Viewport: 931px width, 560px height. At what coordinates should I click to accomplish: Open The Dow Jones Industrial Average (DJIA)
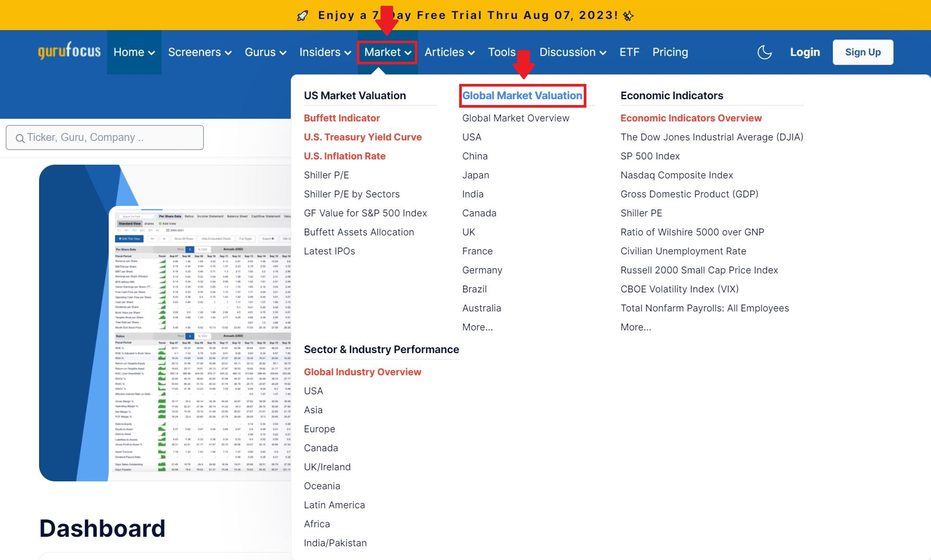[x=711, y=137]
